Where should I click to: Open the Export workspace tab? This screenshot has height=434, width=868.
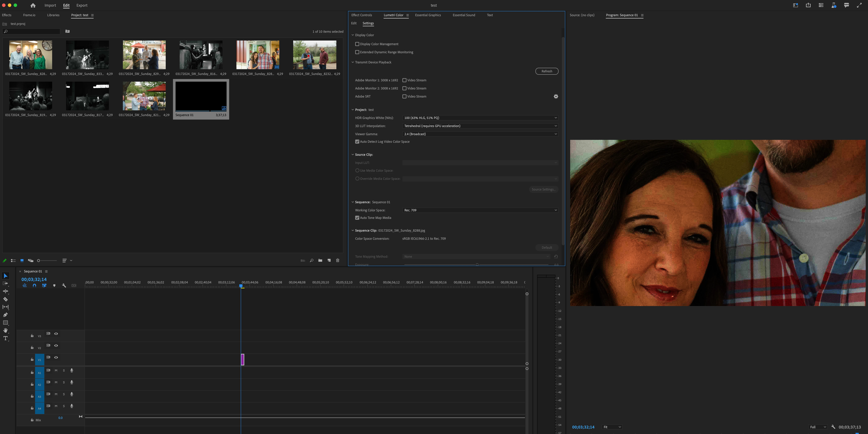(82, 5)
